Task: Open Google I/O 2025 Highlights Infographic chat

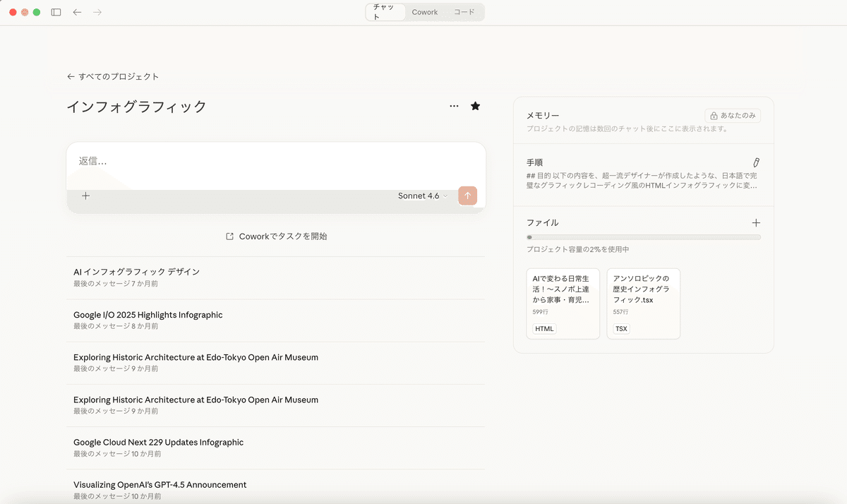Action: (x=148, y=315)
